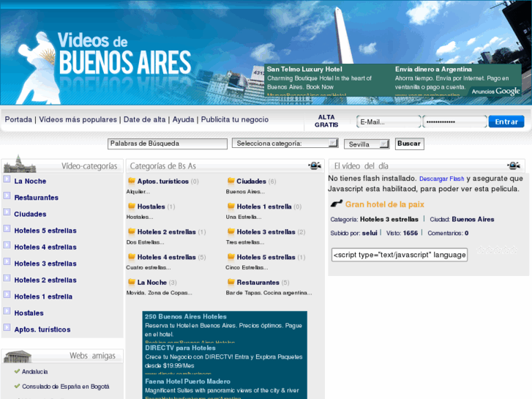
Task: Click arrow bullet beside sidebar Hoteles 5 estrellas
Action: (x=7, y=228)
